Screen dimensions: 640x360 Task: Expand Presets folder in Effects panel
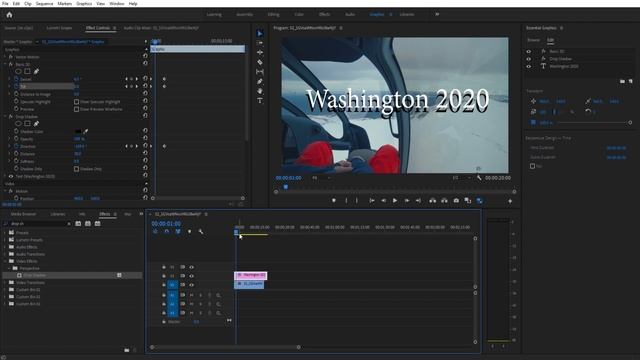pyautogui.click(x=5, y=233)
